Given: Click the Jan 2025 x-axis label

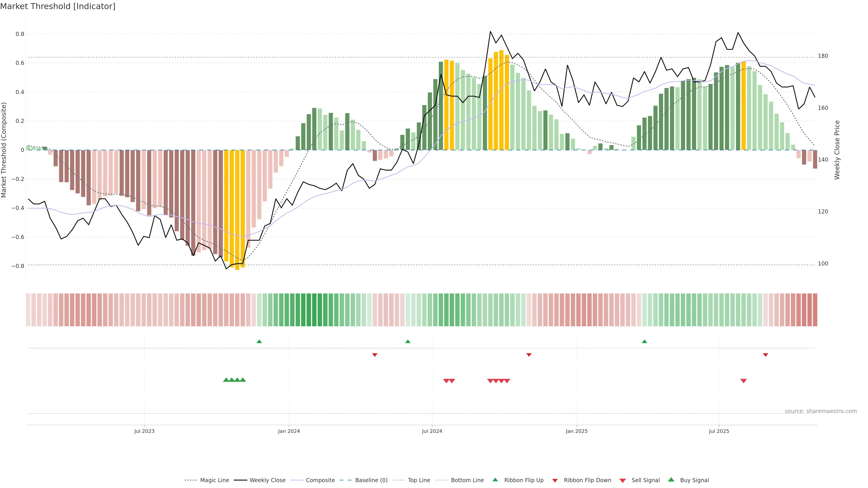Looking at the screenshot, I should click(577, 431).
